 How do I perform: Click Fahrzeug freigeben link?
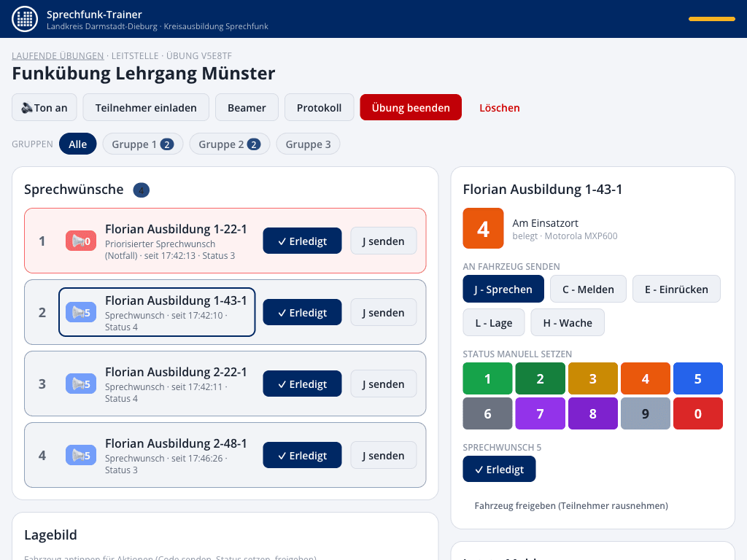point(571,506)
